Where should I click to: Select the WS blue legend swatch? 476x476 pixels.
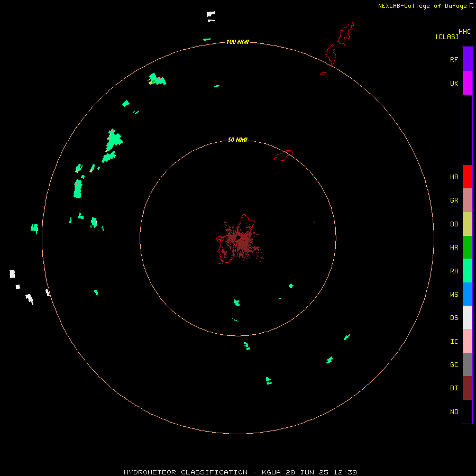(467, 294)
